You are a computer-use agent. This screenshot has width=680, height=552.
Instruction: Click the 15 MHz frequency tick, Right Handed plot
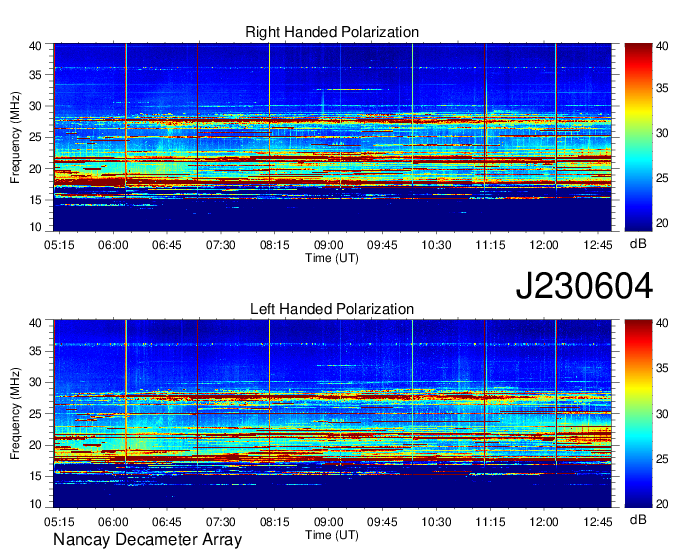pos(35,200)
